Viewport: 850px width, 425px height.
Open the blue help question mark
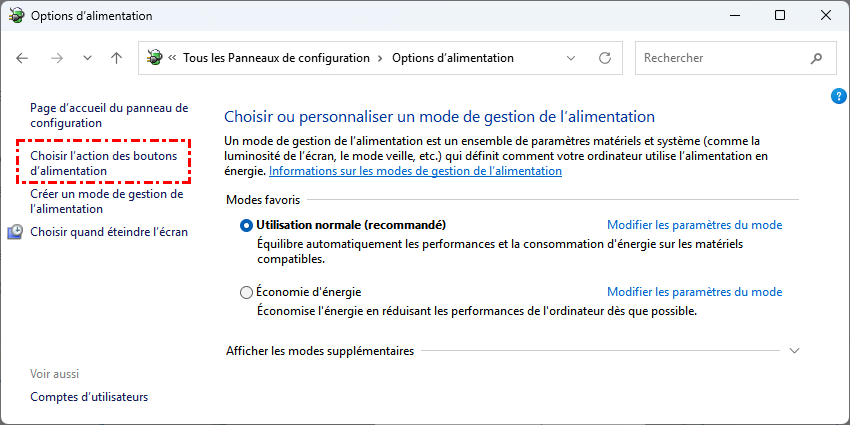click(839, 96)
